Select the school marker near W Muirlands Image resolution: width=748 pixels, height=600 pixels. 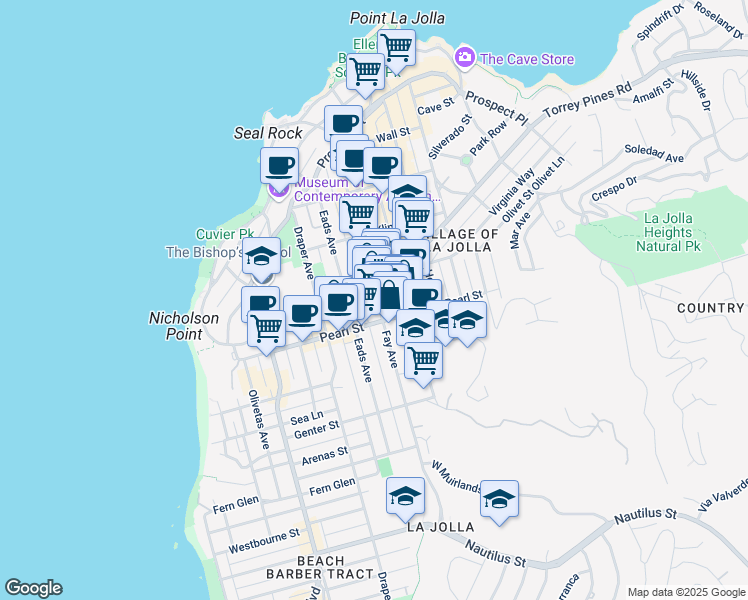(x=499, y=499)
